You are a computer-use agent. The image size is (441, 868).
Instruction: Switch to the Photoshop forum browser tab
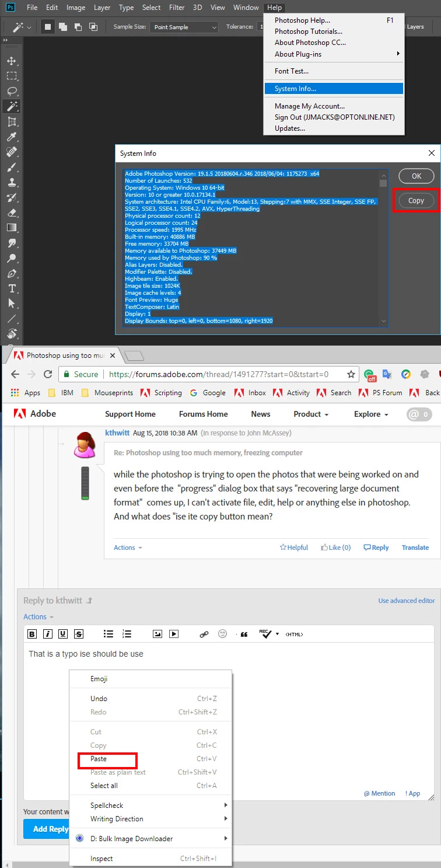[65, 355]
